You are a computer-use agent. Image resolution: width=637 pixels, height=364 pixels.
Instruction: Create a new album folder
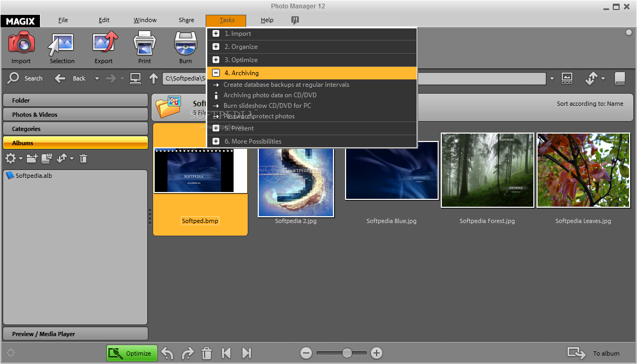pos(33,158)
